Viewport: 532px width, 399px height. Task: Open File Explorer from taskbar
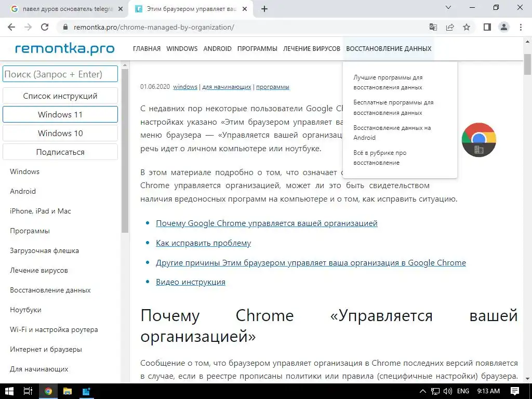click(67, 391)
